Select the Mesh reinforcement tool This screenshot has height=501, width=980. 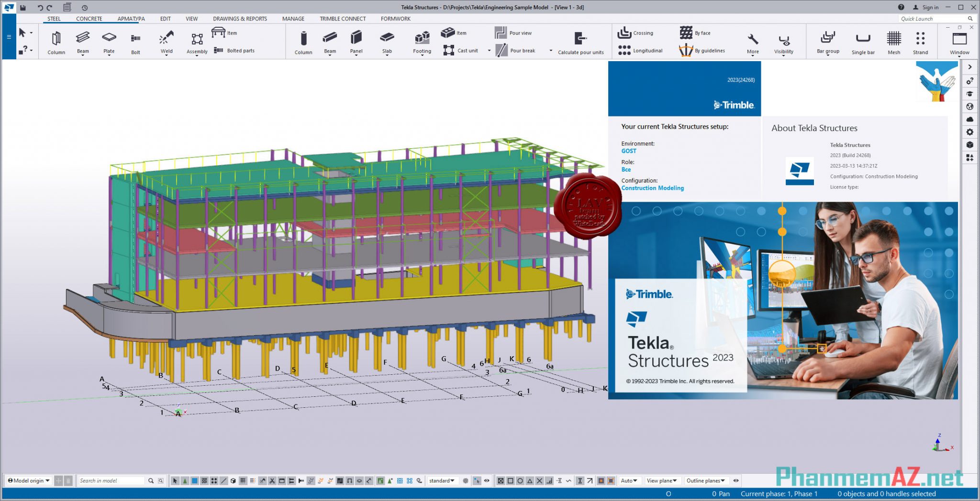click(x=894, y=42)
